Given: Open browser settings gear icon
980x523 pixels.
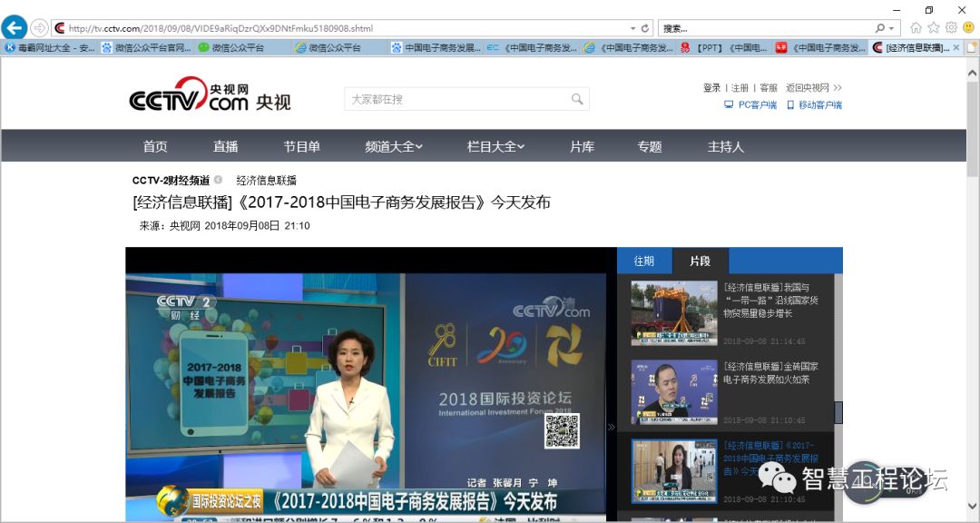Looking at the screenshot, I should (x=951, y=27).
